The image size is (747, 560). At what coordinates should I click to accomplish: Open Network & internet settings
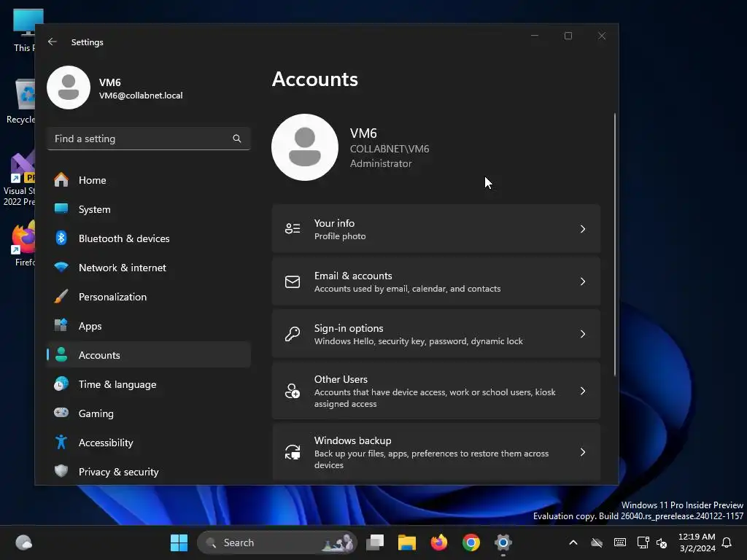(149, 268)
